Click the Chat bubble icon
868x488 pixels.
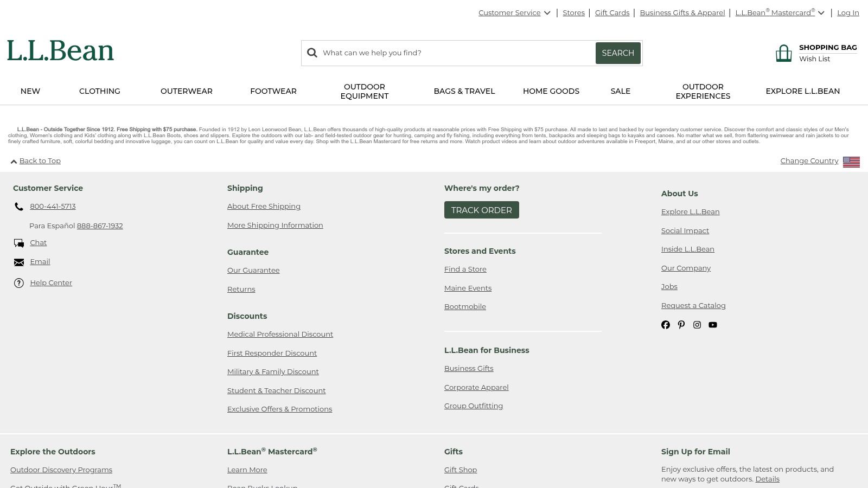click(x=19, y=243)
